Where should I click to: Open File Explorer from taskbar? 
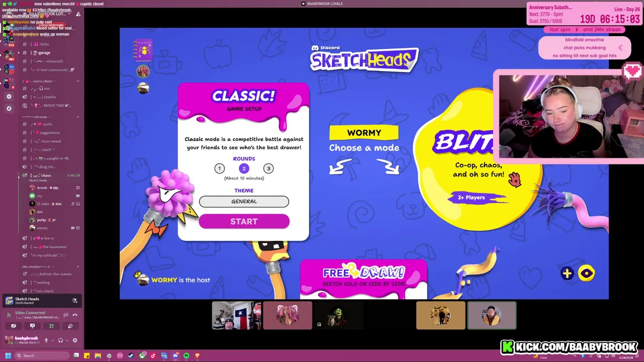[98, 355]
